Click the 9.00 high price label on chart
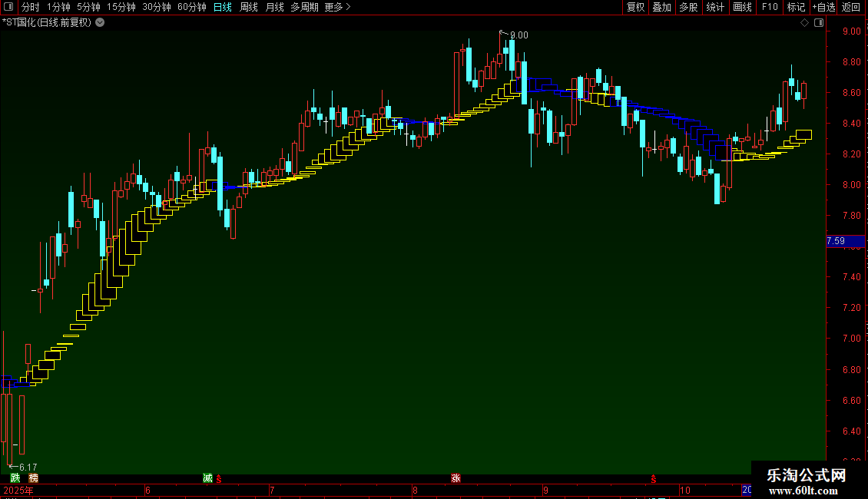868x499 pixels. click(x=518, y=35)
